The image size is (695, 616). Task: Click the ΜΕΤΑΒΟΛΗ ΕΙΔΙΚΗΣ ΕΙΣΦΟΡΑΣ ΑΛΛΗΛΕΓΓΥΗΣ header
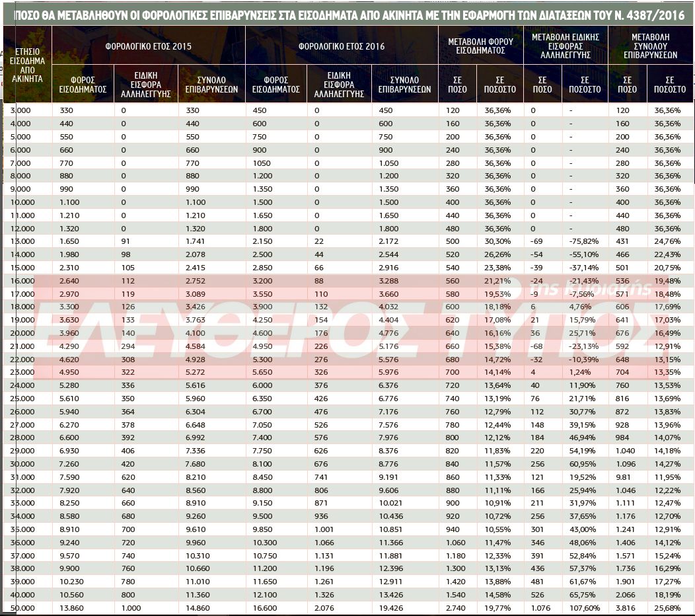[x=566, y=46]
